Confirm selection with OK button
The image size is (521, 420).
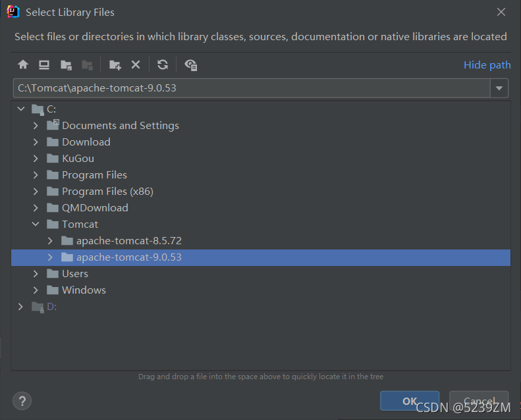410,401
